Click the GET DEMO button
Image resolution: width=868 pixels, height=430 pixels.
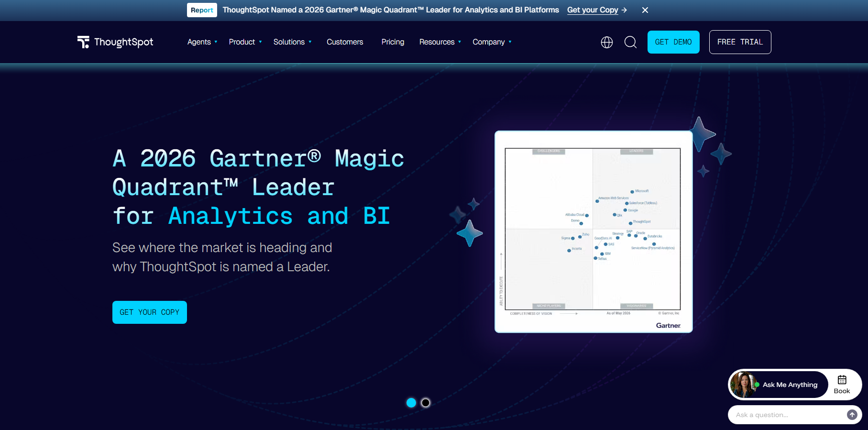673,42
